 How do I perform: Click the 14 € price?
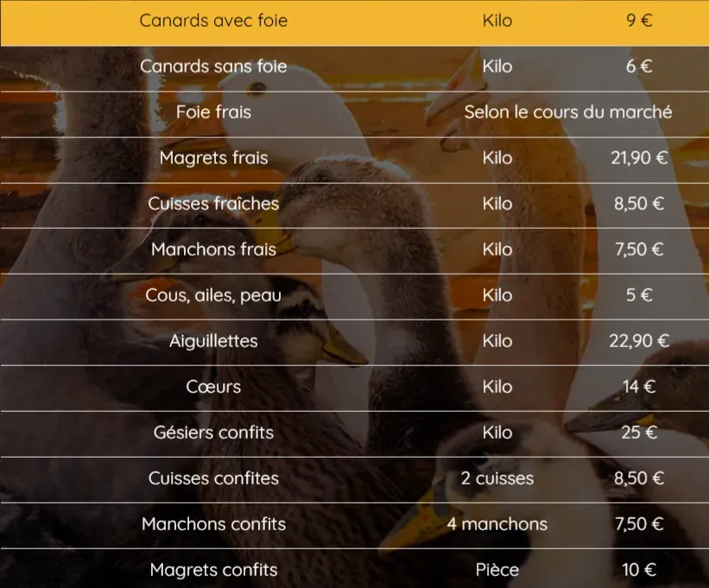639,387
